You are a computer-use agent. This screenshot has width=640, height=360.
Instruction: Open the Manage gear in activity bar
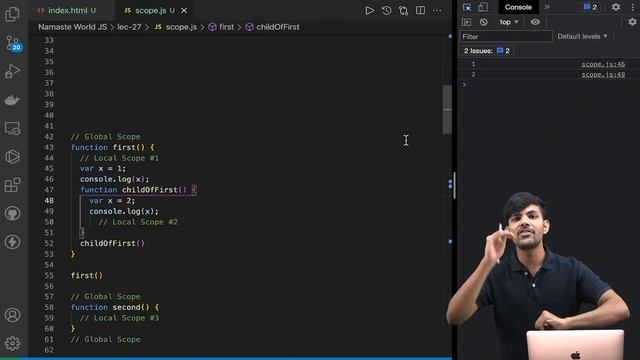[x=12, y=343]
